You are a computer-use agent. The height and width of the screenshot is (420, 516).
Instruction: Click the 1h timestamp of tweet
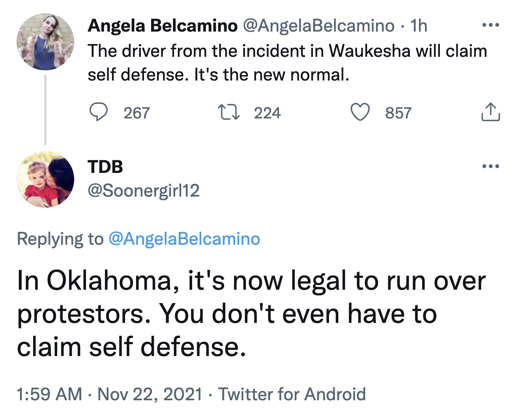419,26
